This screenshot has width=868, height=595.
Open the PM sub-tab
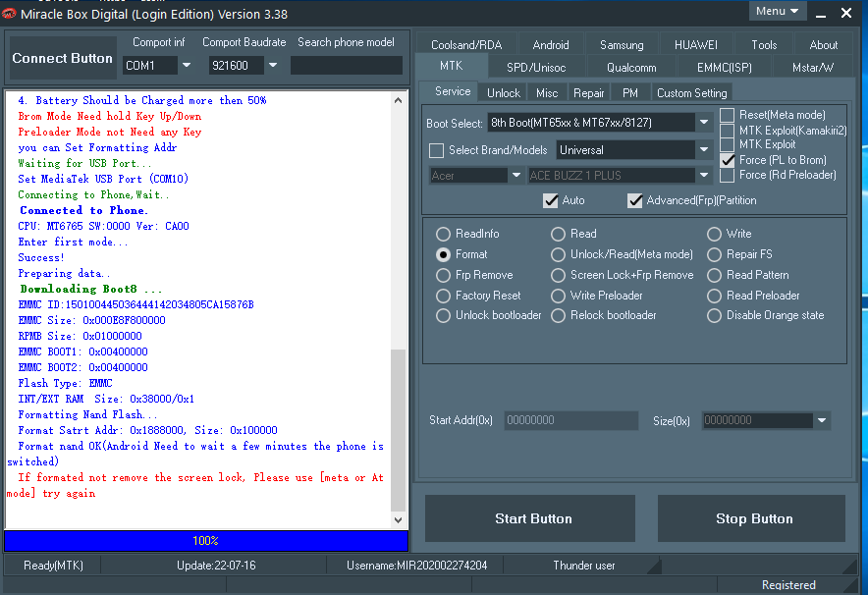pos(630,93)
